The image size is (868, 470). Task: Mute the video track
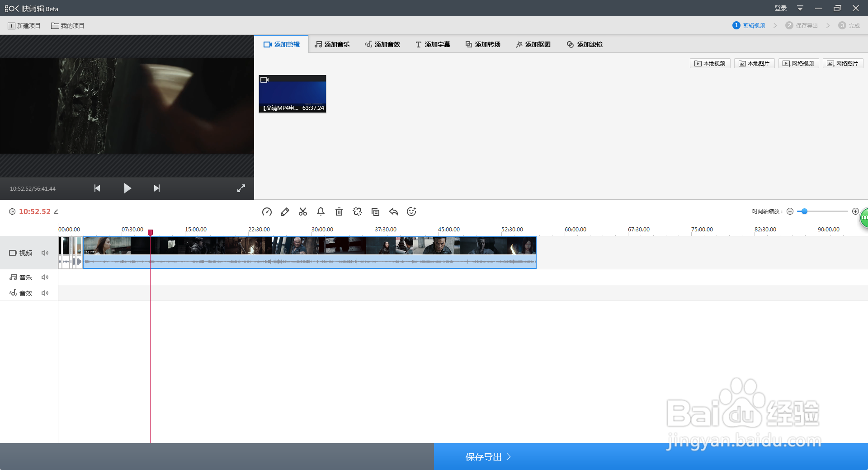pos(45,253)
